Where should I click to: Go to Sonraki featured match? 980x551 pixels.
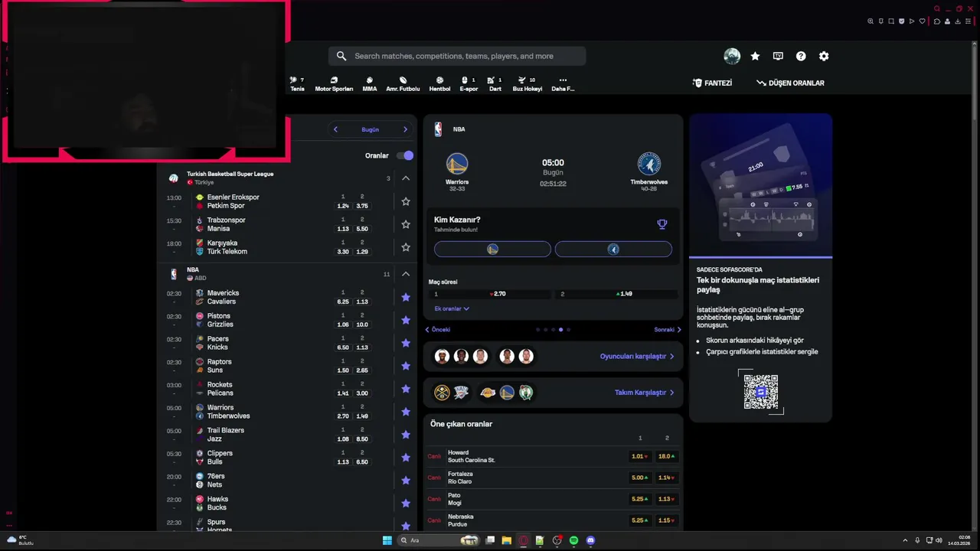point(668,330)
